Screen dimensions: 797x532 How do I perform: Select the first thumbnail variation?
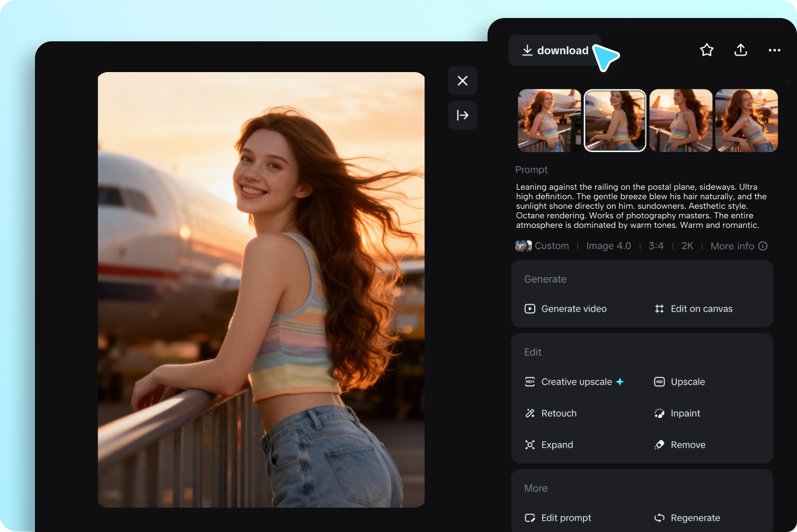(x=549, y=121)
